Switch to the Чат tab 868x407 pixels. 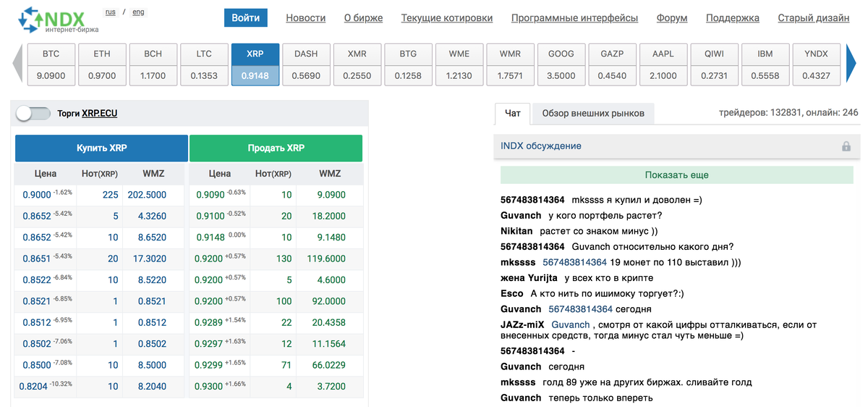pos(513,113)
